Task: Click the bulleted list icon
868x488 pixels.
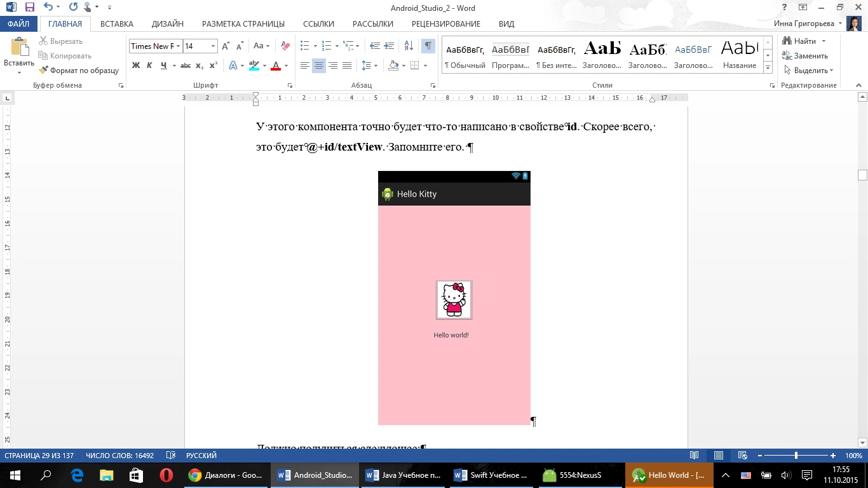Action: (x=305, y=46)
